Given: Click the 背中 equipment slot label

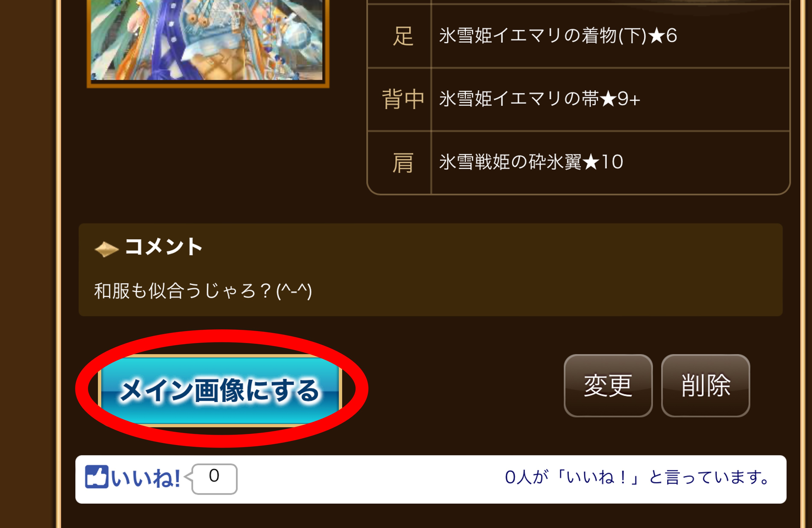Looking at the screenshot, I should tap(403, 99).
